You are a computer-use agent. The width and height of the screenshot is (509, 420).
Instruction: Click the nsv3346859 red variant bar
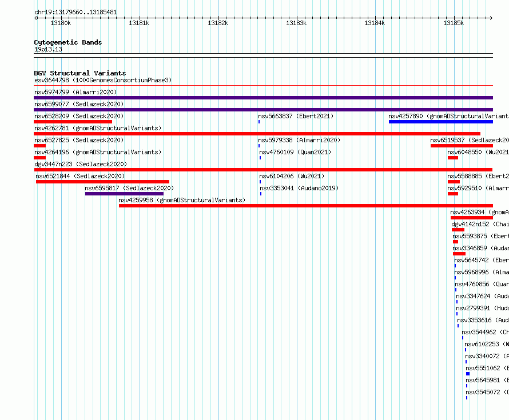pyautogui.click(x=459, y=254)
